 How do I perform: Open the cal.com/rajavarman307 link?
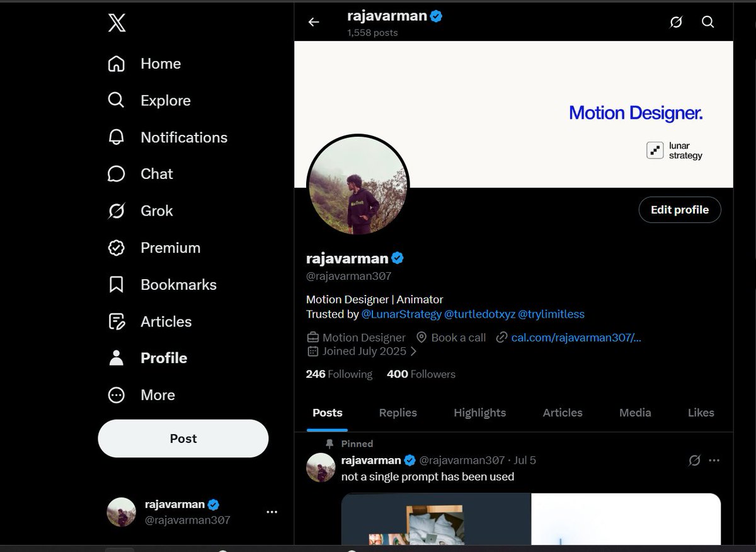[x=576, y=338]
